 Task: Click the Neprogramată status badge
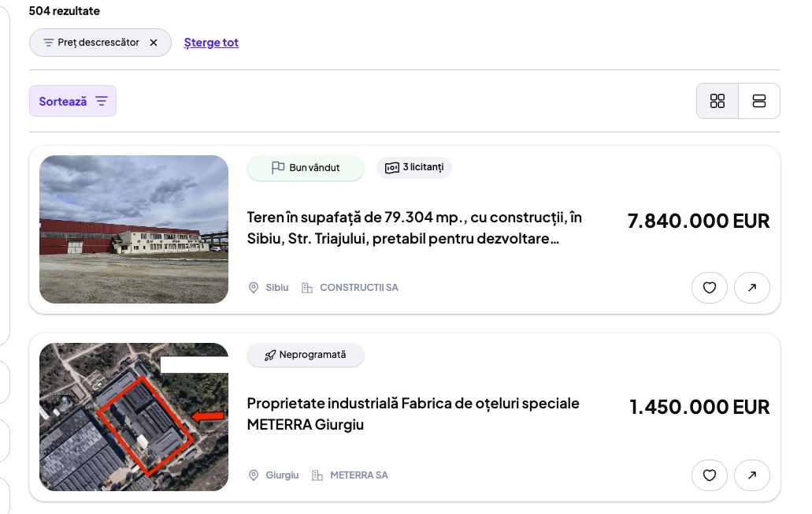coord(306,355)
